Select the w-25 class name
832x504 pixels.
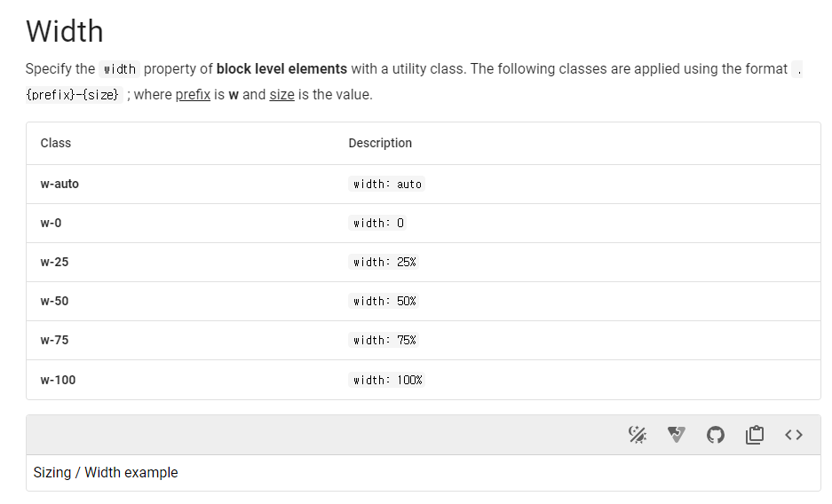coord(55,262)
